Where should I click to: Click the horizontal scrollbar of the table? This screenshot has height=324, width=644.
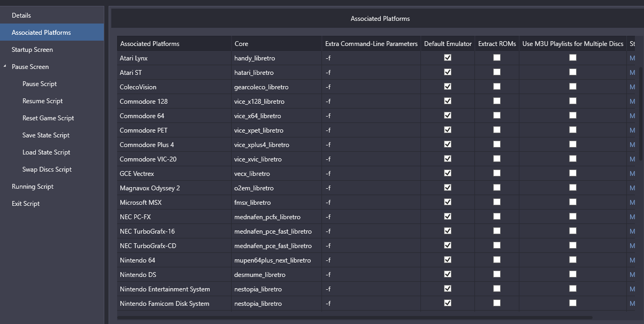coord(355,318)
